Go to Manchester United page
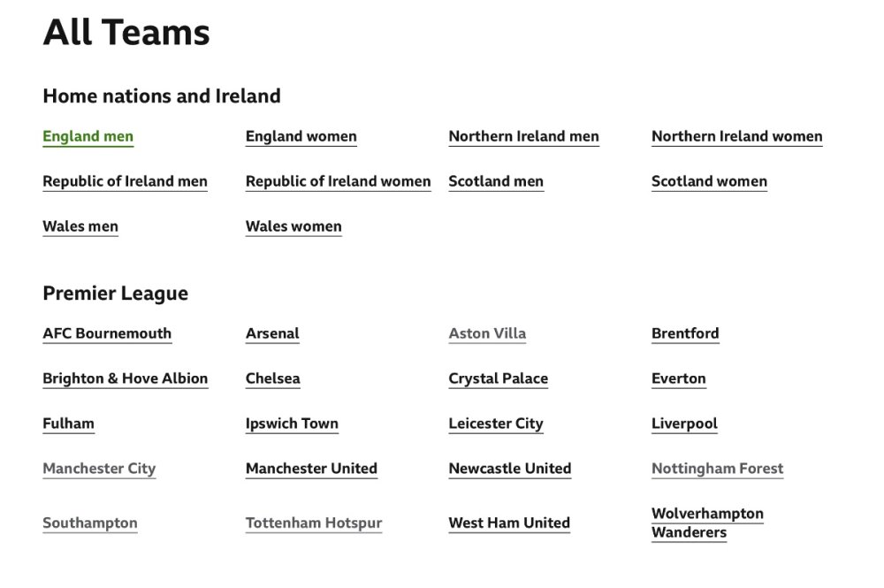Image resolution: width=884 pixels, height=588 pixels. [x=311, y=469]
